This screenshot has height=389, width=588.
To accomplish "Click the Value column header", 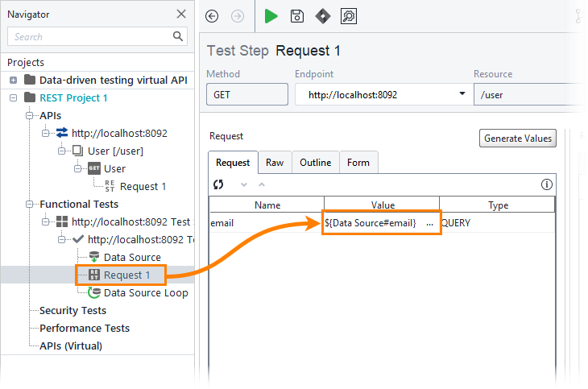I will tap(382, 205).
